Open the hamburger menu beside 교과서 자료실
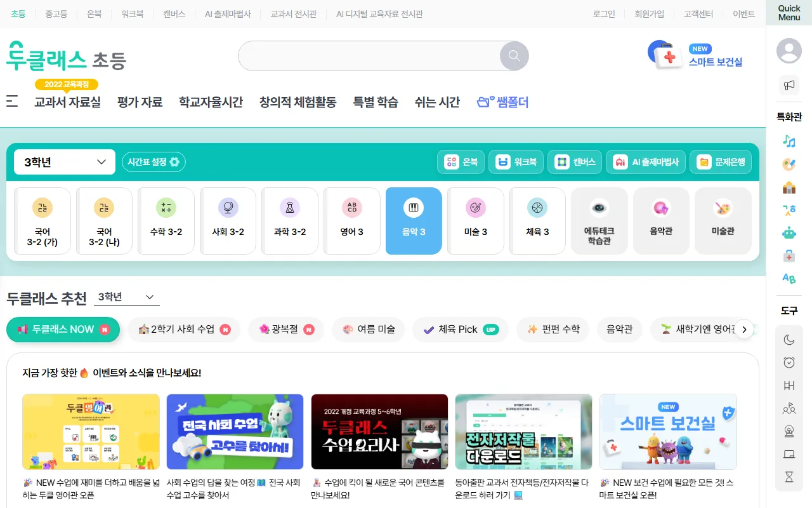 [12, 102]
